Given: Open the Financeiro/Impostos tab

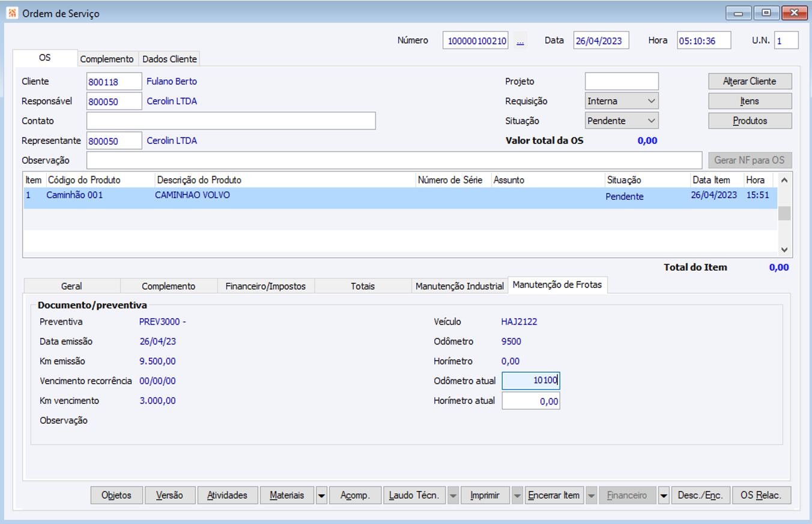Looking at the screenshot, I should point(265,286).
